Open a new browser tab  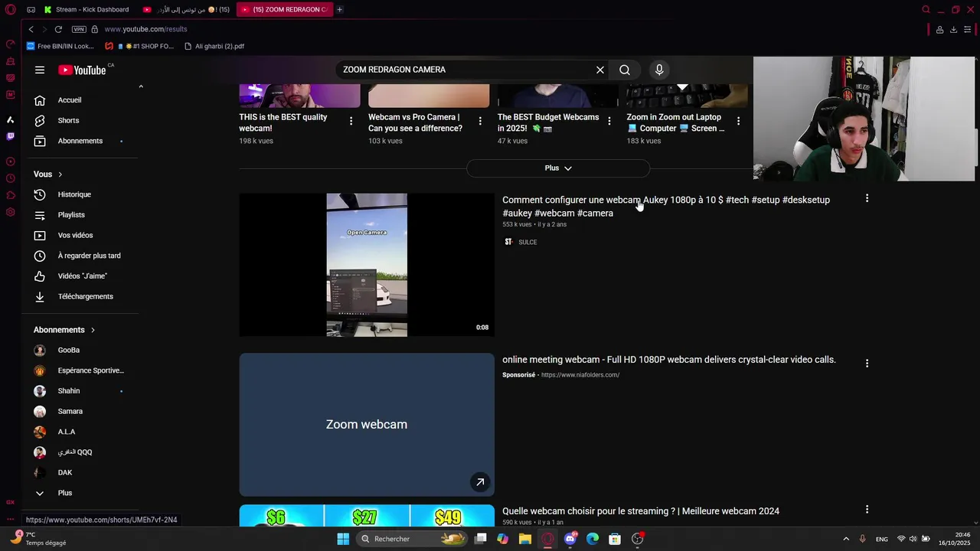tap(340, 9)
